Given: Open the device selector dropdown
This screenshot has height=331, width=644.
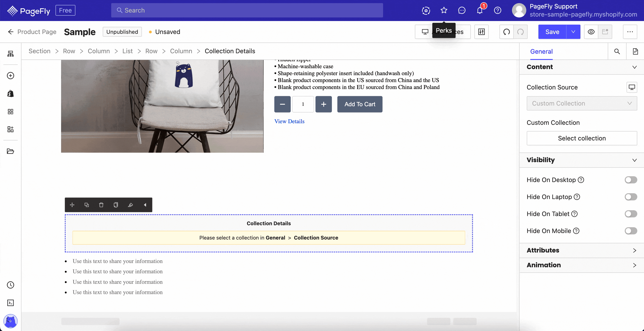Looking at the screenshot, I should pos(443,32).
